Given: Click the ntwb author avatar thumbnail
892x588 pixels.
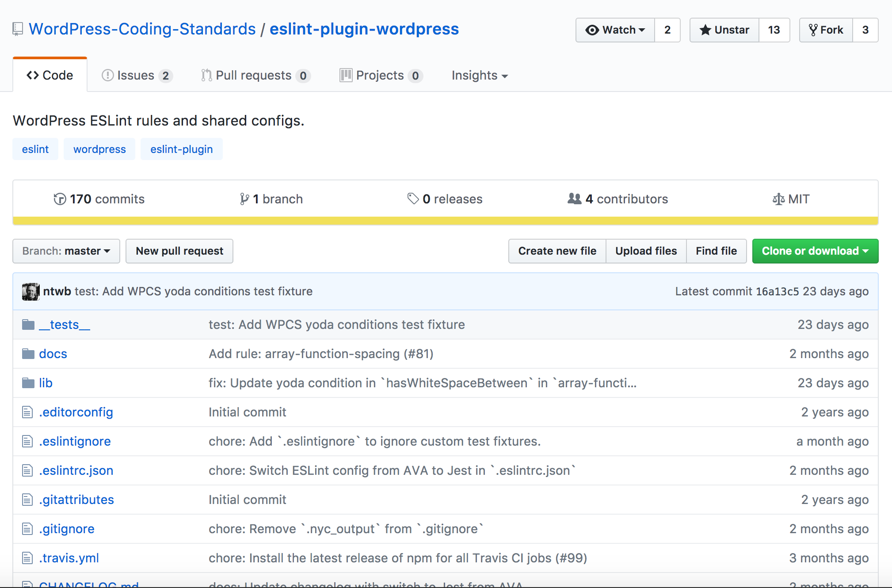Looking at the screenshot, I should [30, 291].
